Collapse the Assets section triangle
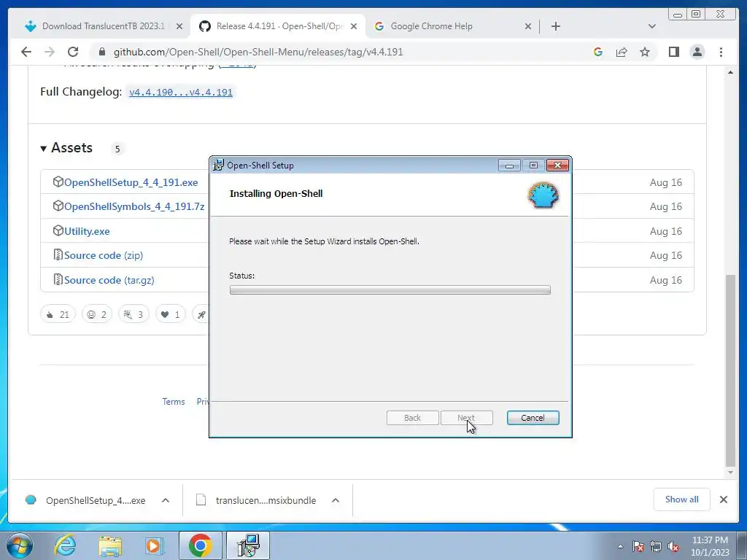Image resolution: width=747 pixels, height=560 pixels. tap(43, 149)
